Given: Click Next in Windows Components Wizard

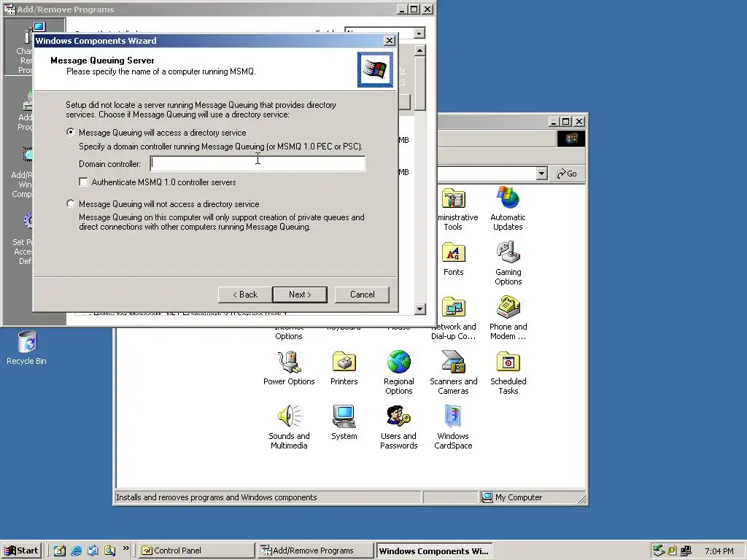Looking at the screenshot, I should [x=300, y=295].
